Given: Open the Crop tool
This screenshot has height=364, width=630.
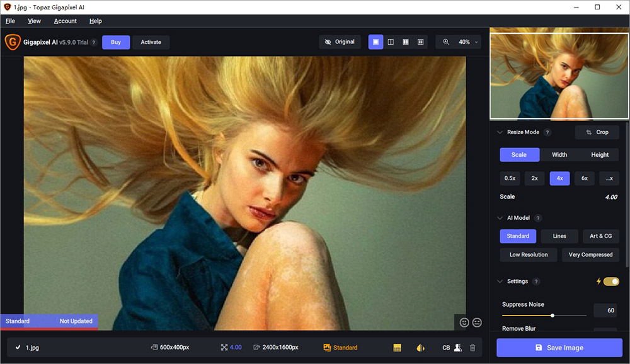Looking at the screenshot, I should pos(597,132).
